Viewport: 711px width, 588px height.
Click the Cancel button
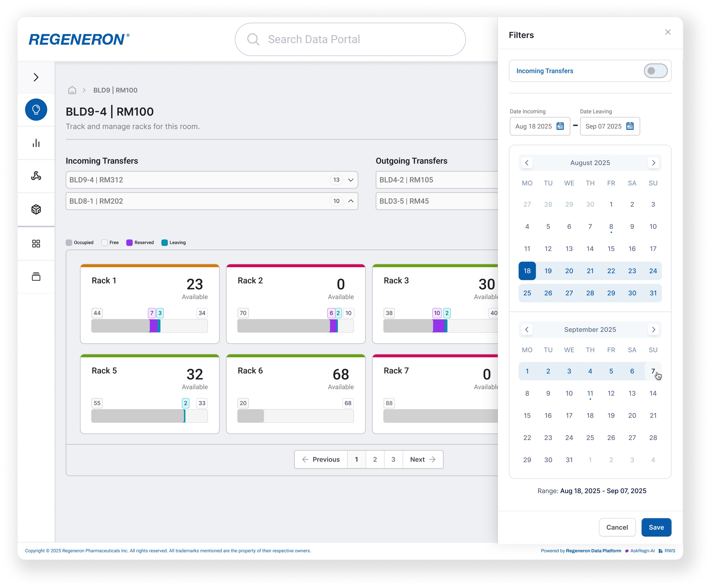click(616, 527)
